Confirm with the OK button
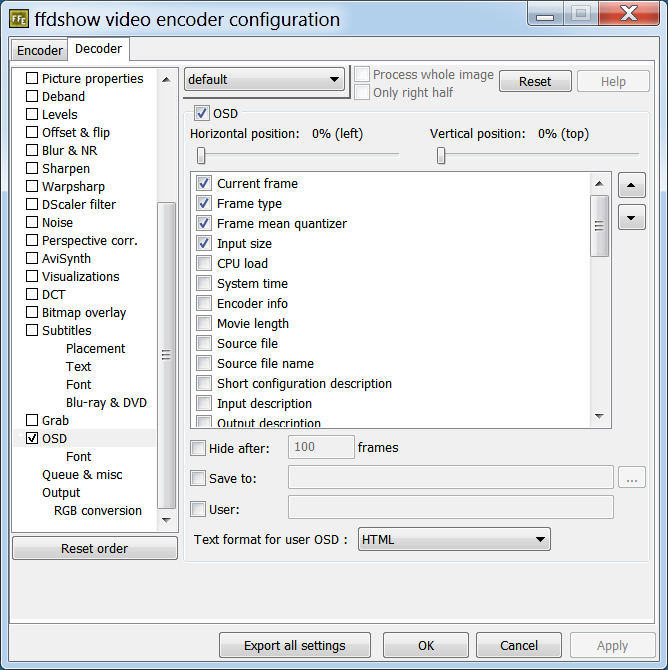The width and height of the screenshot is (668, 670). click(x=426, y=645)
